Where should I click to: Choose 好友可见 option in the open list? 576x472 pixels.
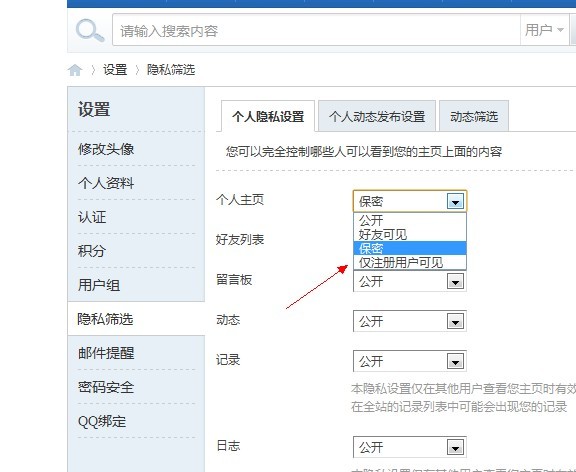click(x=410, y=234)
